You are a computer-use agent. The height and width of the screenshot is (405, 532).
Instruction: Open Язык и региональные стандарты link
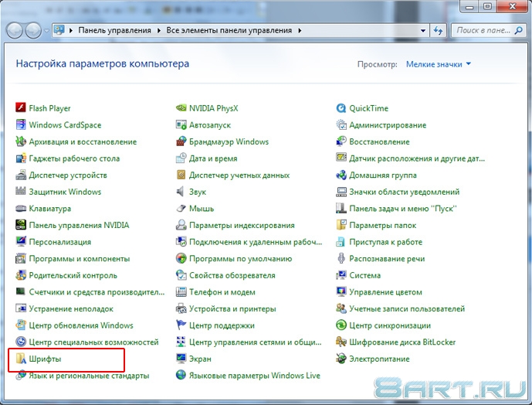click(89, 376)
